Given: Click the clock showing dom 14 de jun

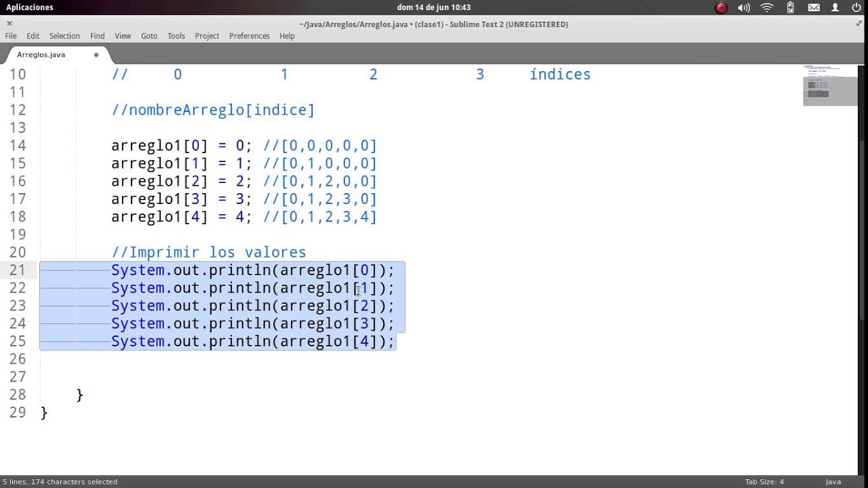Looking at the screenshot, I should pyautogui.click(x=434, y=7).
